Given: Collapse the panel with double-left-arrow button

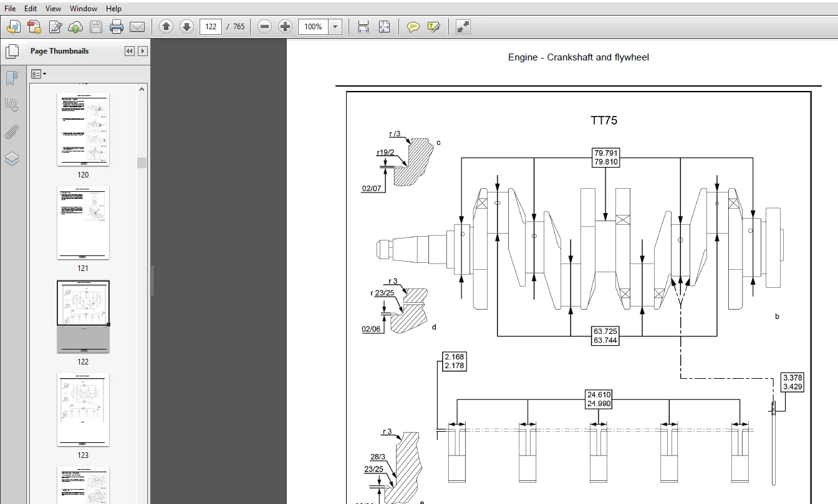Looking at the screenshot, I should coord(129,51).
